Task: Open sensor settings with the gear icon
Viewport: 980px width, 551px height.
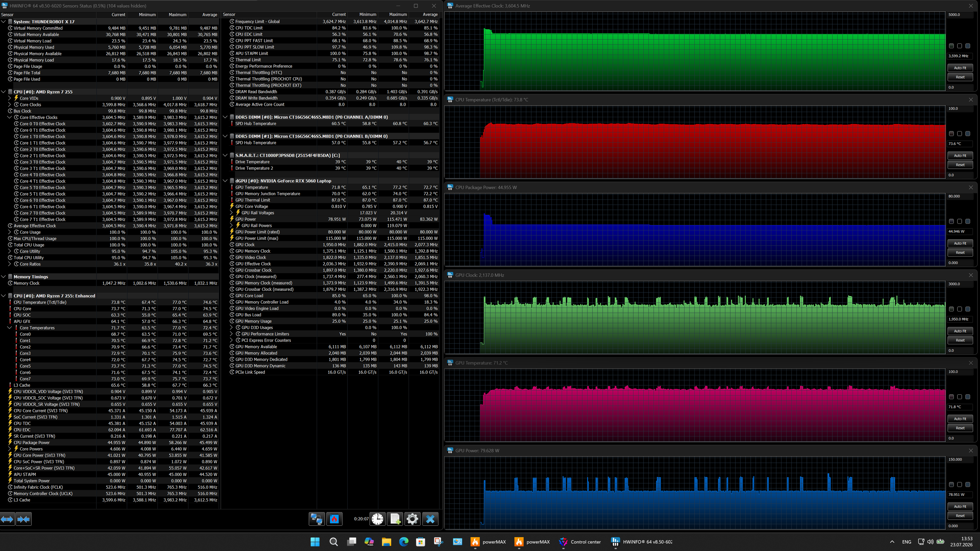Action: (412, 519)
